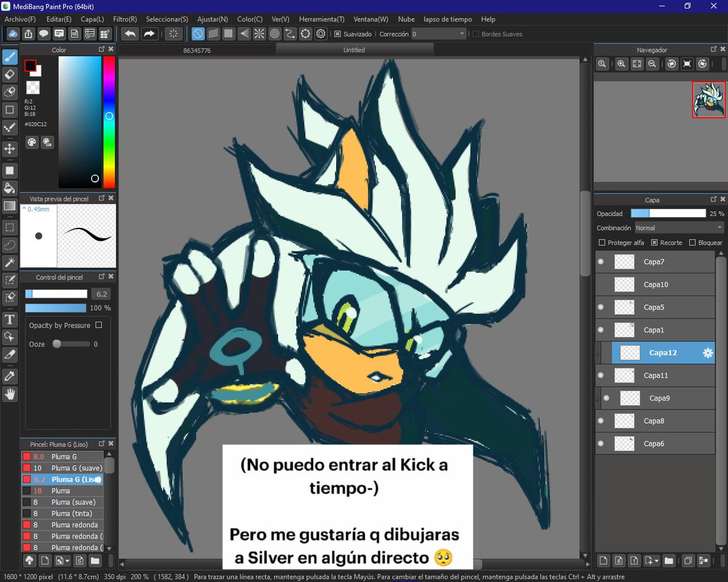
Task: Add a new layer folder
Action: click(x=669, y=561)
